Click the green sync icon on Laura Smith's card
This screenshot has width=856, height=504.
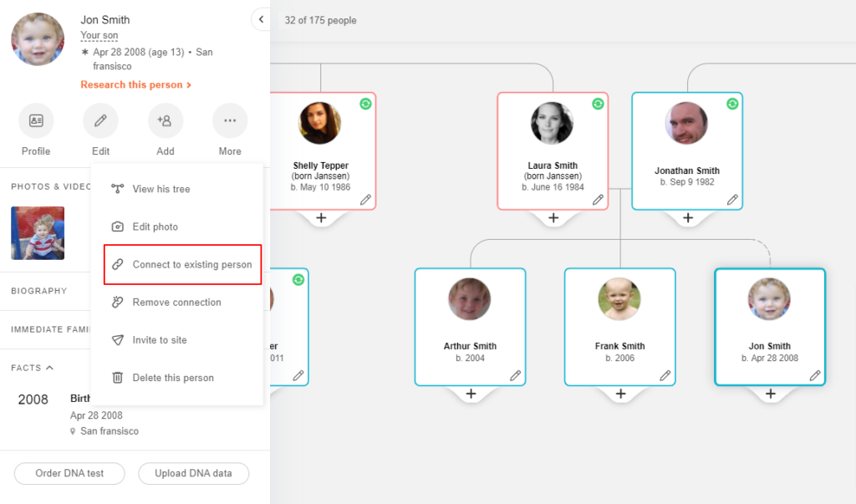[597, 104]
